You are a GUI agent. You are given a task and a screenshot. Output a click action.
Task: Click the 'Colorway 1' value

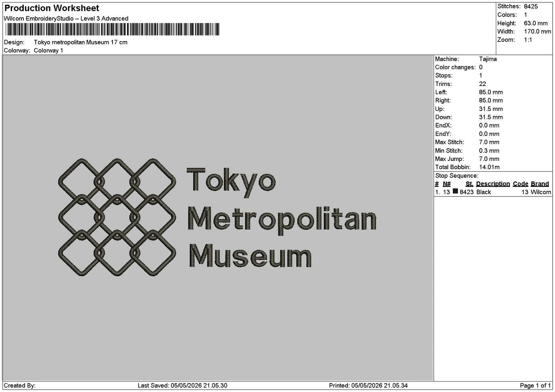pyautogui.click(x=48, y=51)
